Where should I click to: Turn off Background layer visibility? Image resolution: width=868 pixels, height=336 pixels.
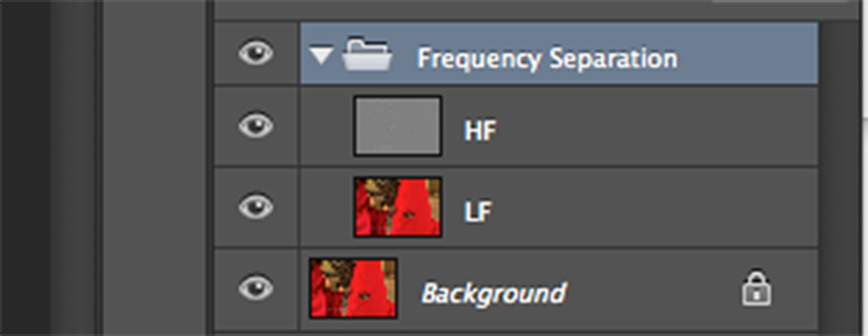256,287
